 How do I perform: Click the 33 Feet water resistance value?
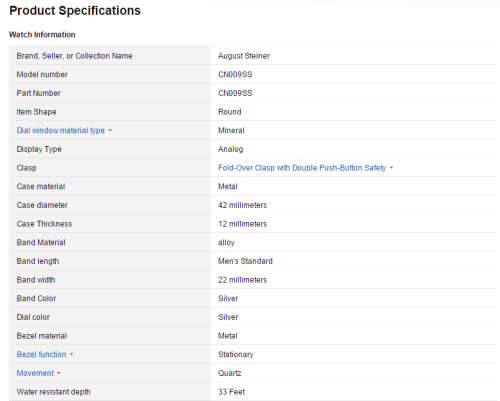[x=232, y=392]
